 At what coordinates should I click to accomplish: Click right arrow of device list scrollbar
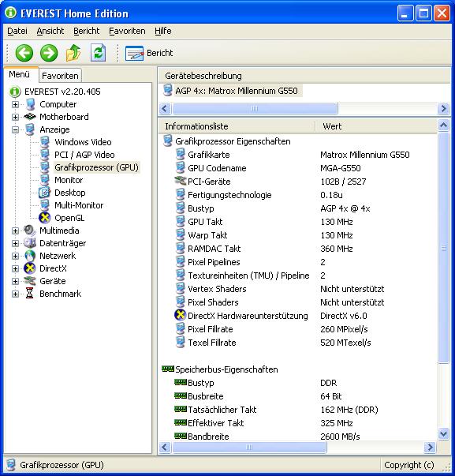[444, 108]
